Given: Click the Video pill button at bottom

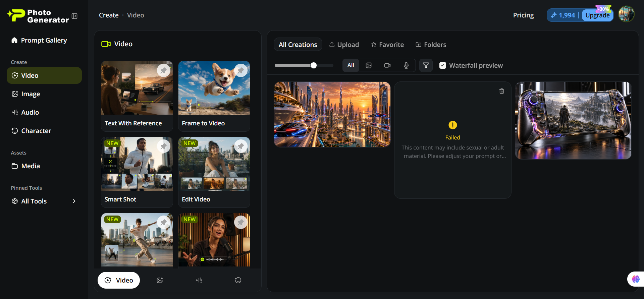Looking at the screenshot, I should [x=119, y=280].
